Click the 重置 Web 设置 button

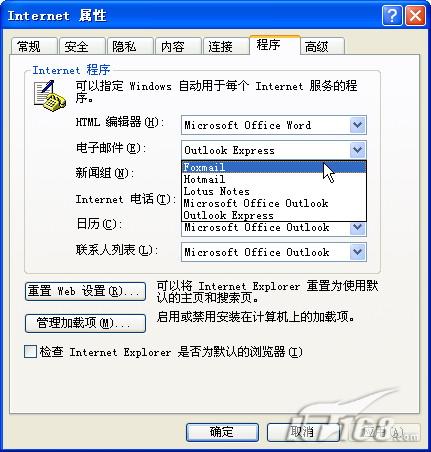[x=85, y=291]
